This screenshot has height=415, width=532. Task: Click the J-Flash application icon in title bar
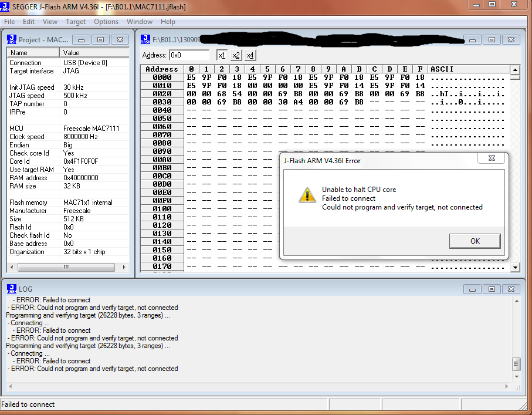tap(5, 7)
